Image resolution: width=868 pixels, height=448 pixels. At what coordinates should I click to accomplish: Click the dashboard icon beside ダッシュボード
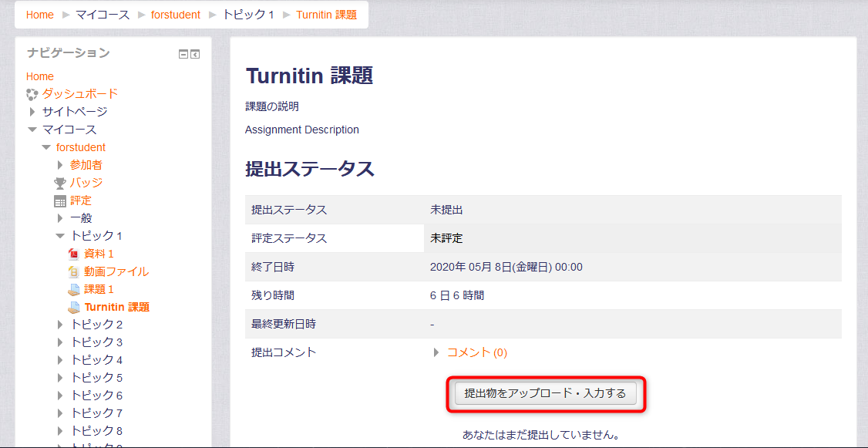pos(32,94)
